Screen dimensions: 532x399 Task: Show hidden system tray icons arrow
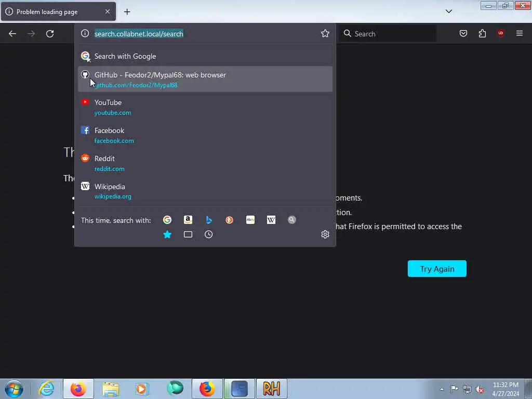click(442, 389)
